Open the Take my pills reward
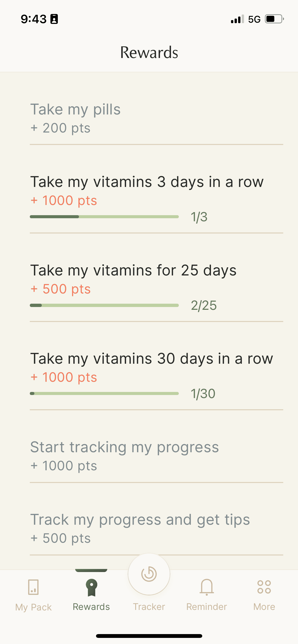Viewport: 298px width, 644px height. (156, 118)
